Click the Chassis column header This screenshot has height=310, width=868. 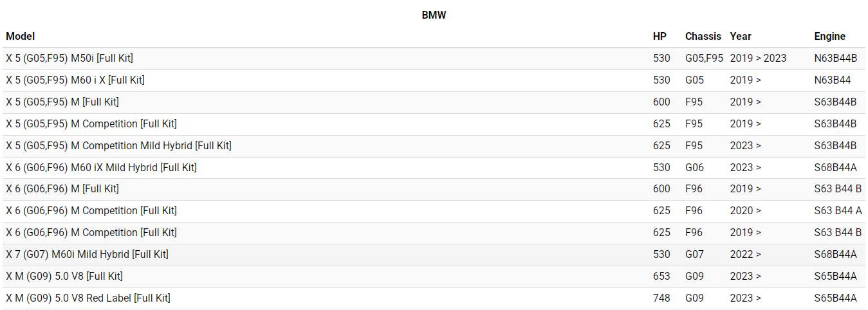[703, 37]
